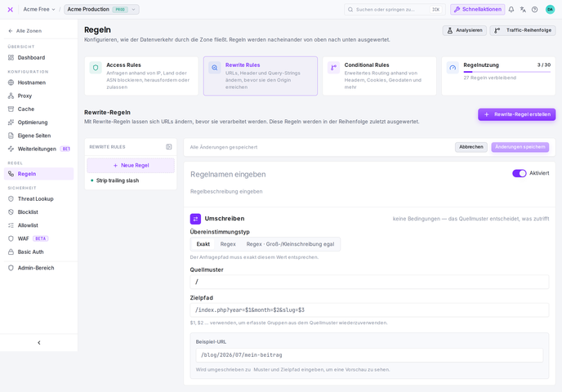Switch to the Access Rules tab
562x392 pixels.
tap(141, 76)
